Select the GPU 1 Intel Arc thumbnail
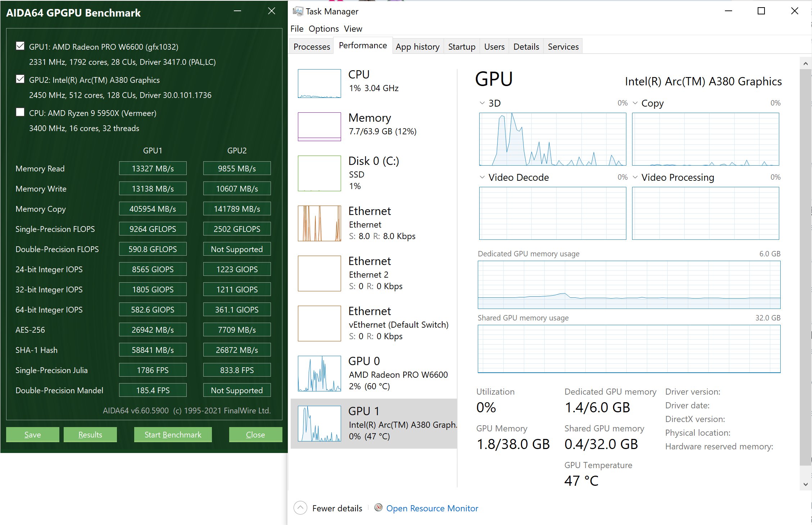812x525 pixels. click(319, 423)
